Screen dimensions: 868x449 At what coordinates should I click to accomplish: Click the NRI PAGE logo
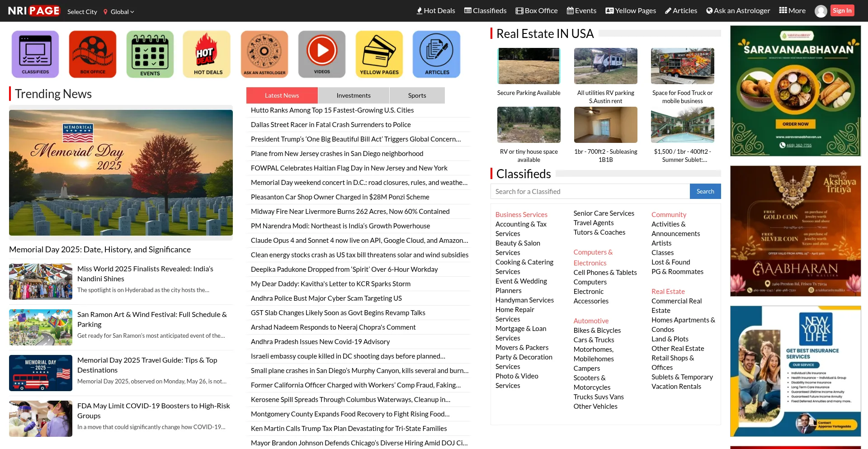coord(34,11)
